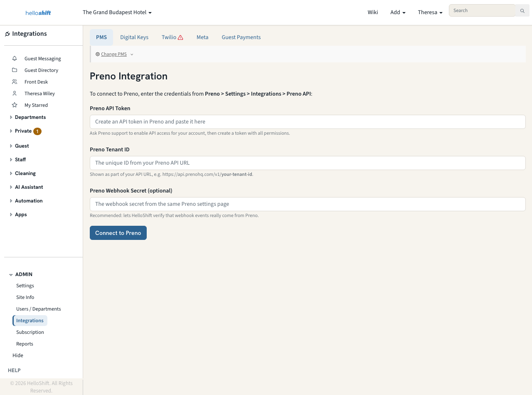Click the Private unread badge showing 1

tap(37, 131)
